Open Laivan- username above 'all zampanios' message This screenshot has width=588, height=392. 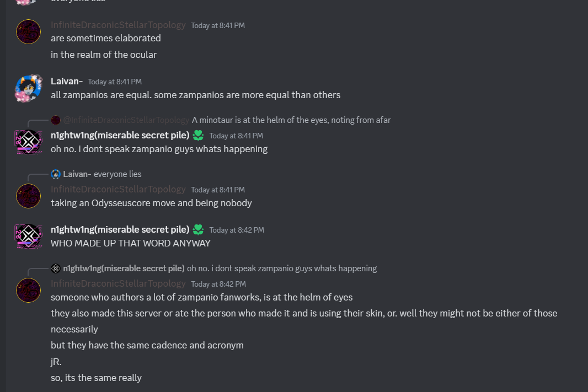tap(66, 81)
